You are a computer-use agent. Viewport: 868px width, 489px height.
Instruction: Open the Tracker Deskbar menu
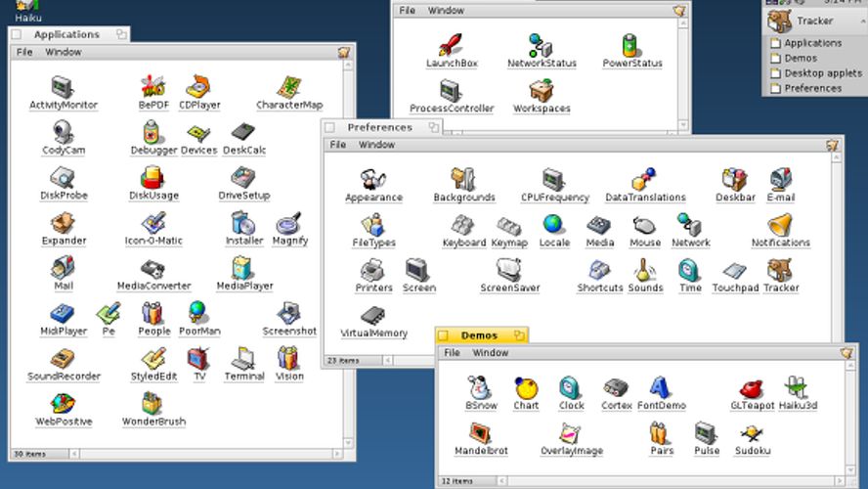tap(815, 22)
